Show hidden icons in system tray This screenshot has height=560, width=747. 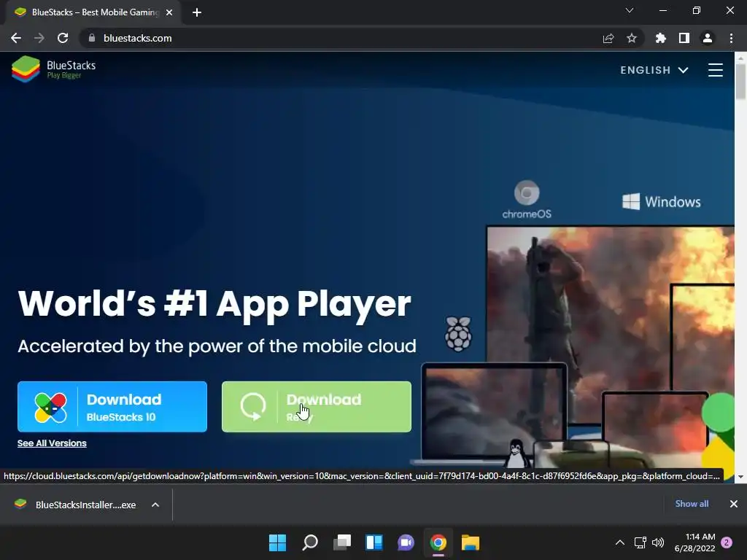(x=619, y=542)
